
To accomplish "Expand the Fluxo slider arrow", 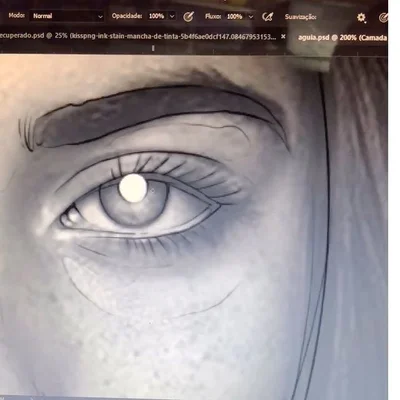I will click(251, 16).
